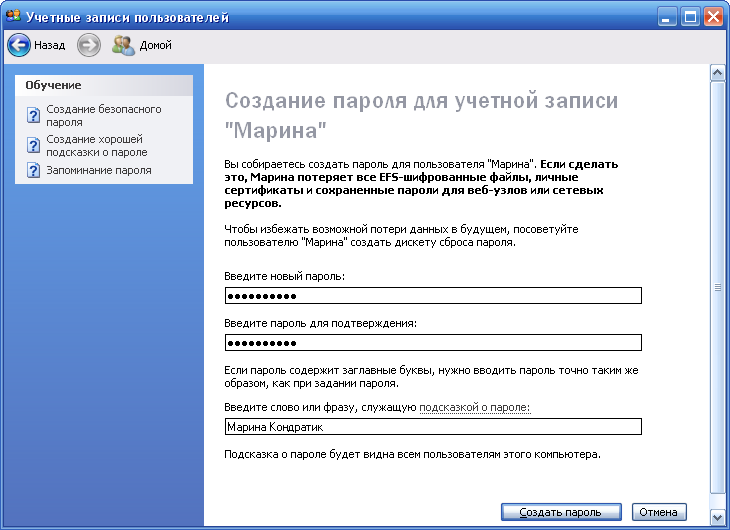Click the password hint field "Марина Кондратик"
The image size is (730, 530).
coord(433,427)
